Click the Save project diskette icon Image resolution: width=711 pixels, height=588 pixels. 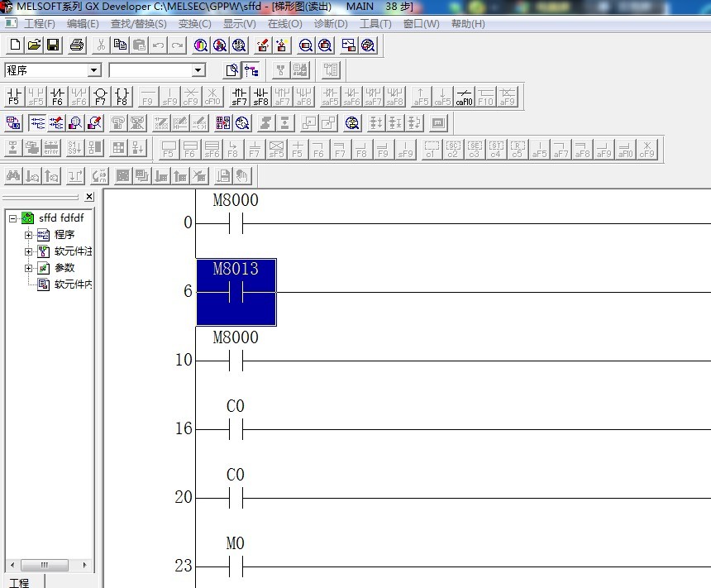click(52, 45)
